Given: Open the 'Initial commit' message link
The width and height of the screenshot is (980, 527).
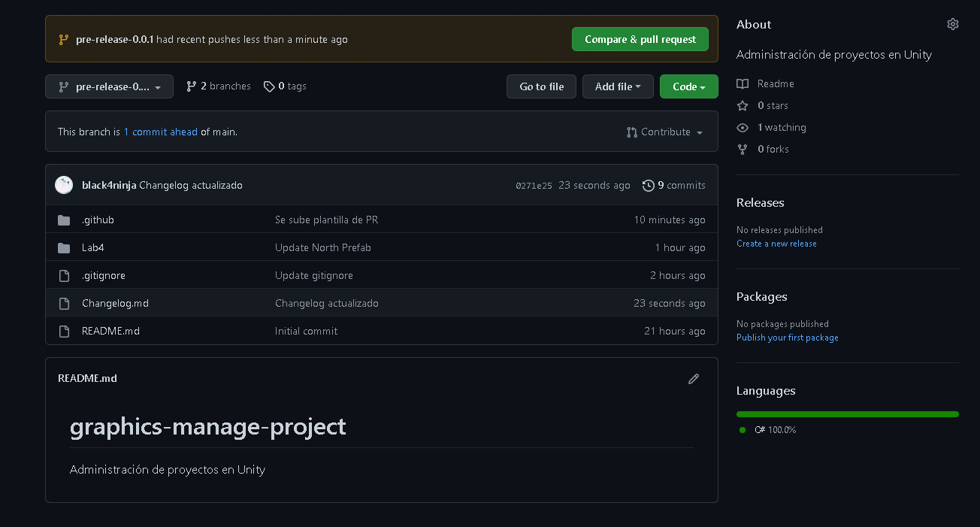Looking at the screenshot, I should (307, 332).
